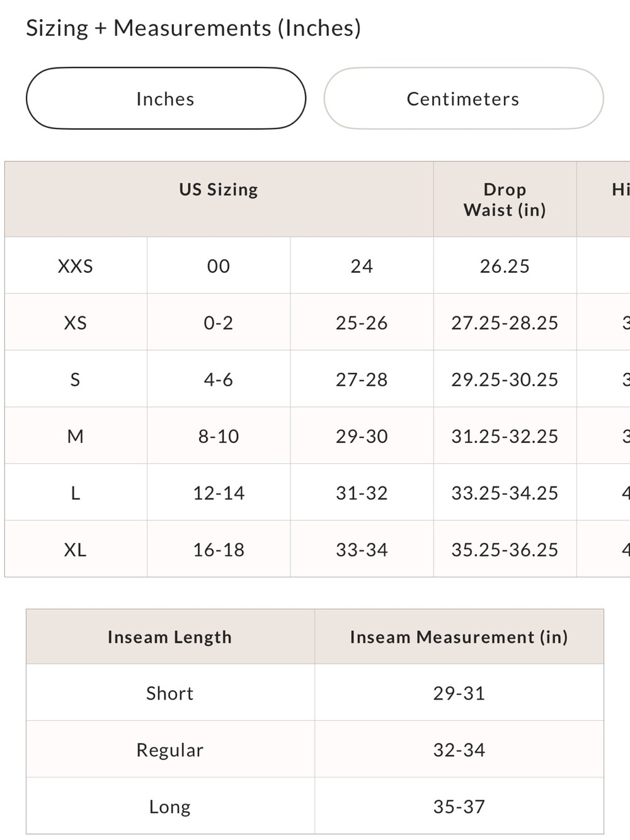The width and height of the screenshot is (630, 840).
Task: Click the 35.25-36.25 drop waist cell
Action: click(505, 549)
